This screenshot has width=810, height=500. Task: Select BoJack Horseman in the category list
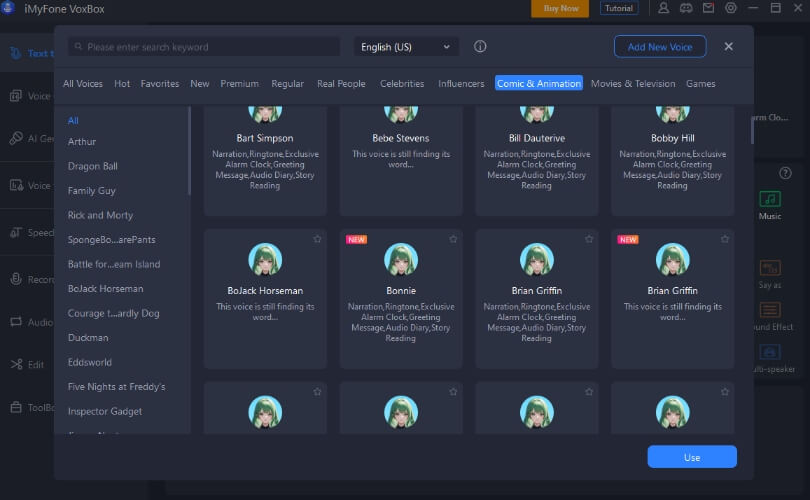(x=105, y=289)
